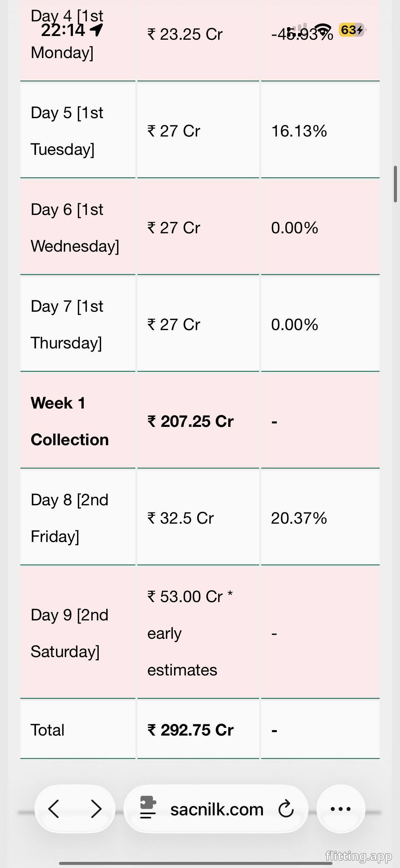Screen dimensions: 400x868
Task: Go back using the browser back arrow
Action: tap(54, 809)
